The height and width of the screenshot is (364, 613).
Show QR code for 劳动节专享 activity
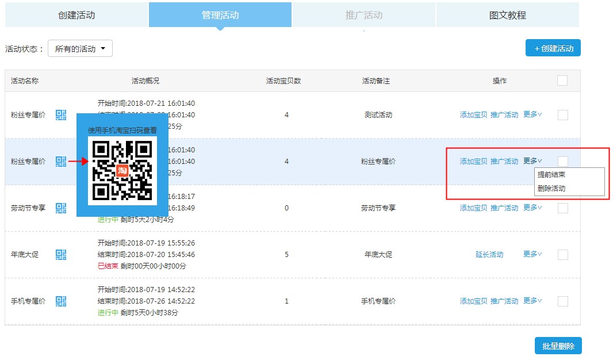[x=60, y=208]
